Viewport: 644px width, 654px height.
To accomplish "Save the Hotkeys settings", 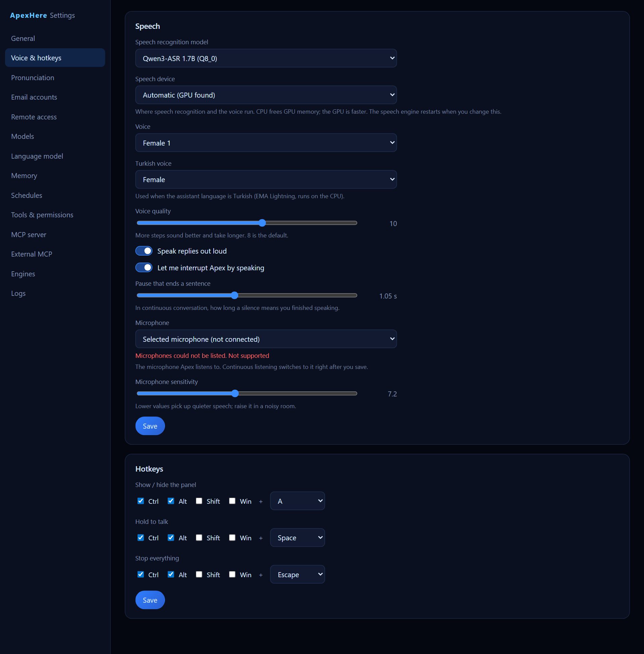I will click(150, 600).
